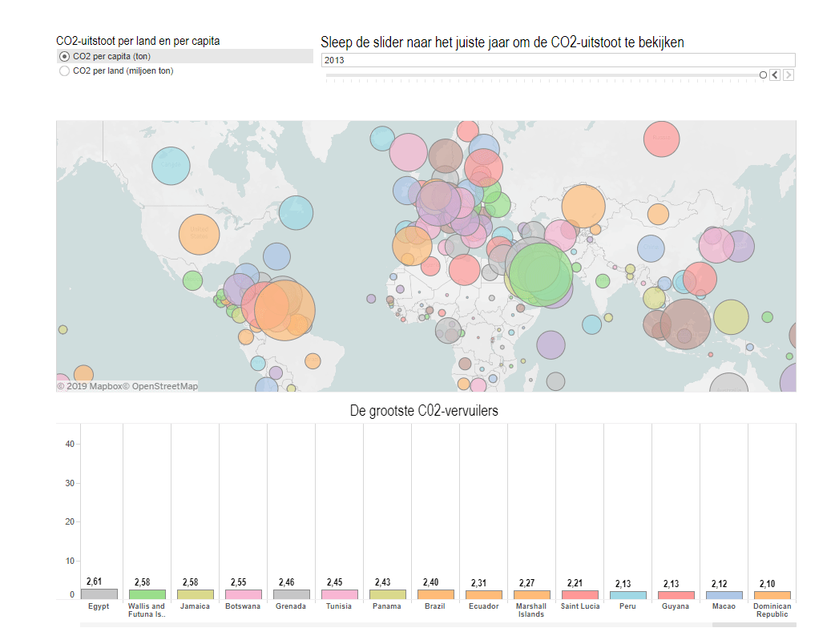Viewport: 839px width, 644px height.
Task: Click the year slider handle
Action: click(763, 74)
